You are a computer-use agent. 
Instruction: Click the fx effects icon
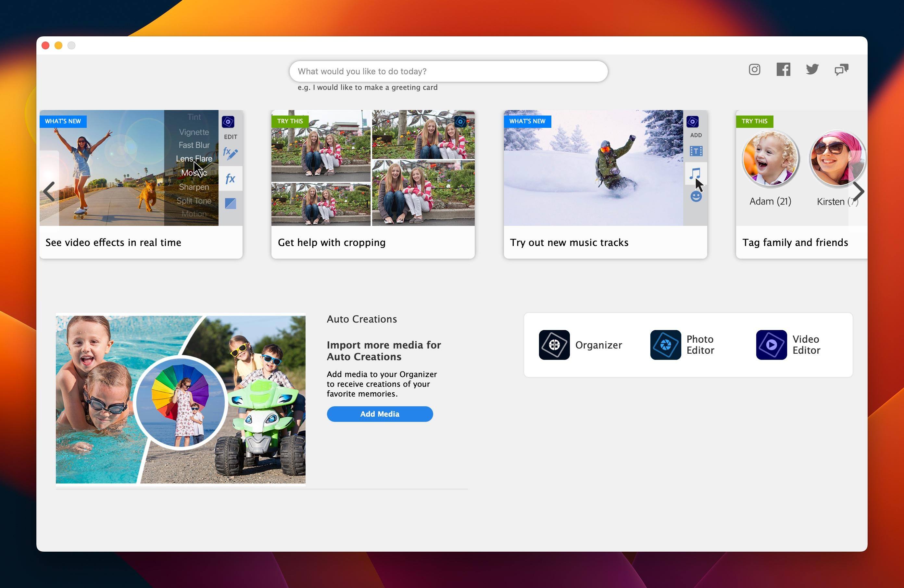pos(230,178)
